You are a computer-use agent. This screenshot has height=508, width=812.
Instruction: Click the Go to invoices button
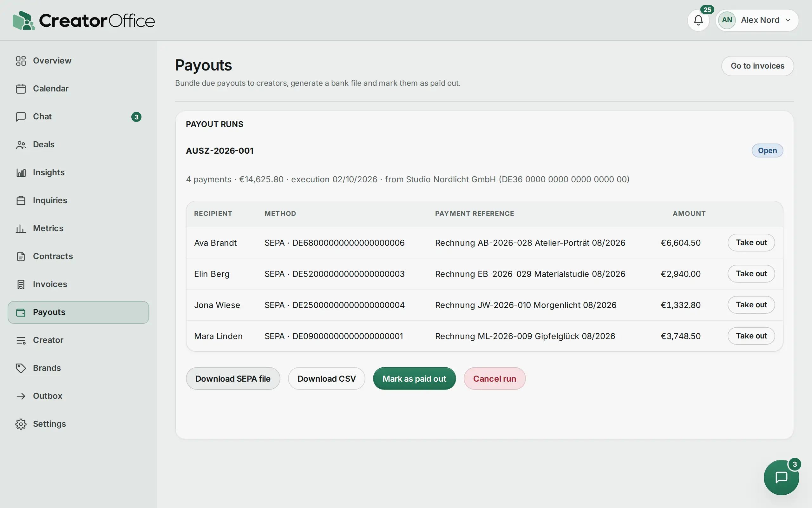coord(757,66)
